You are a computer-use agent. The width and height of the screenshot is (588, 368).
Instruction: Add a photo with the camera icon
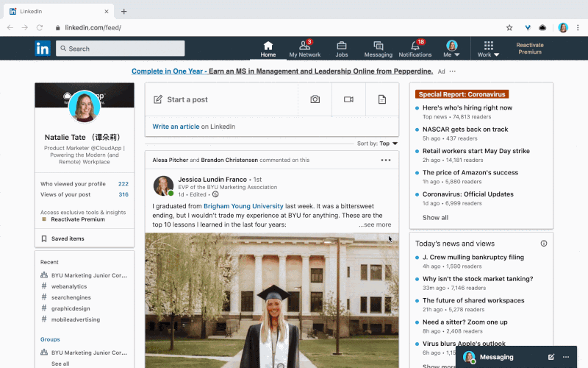tap(315, 99)
